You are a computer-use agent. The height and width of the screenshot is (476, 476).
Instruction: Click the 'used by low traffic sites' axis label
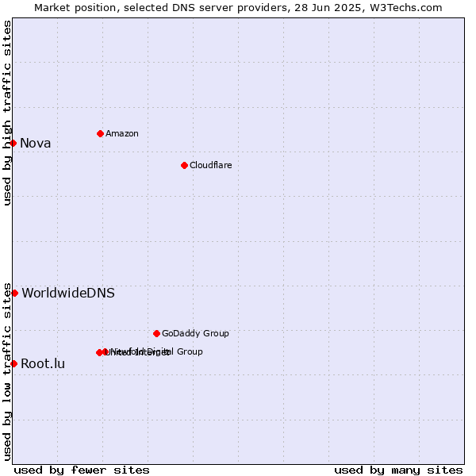6,372
